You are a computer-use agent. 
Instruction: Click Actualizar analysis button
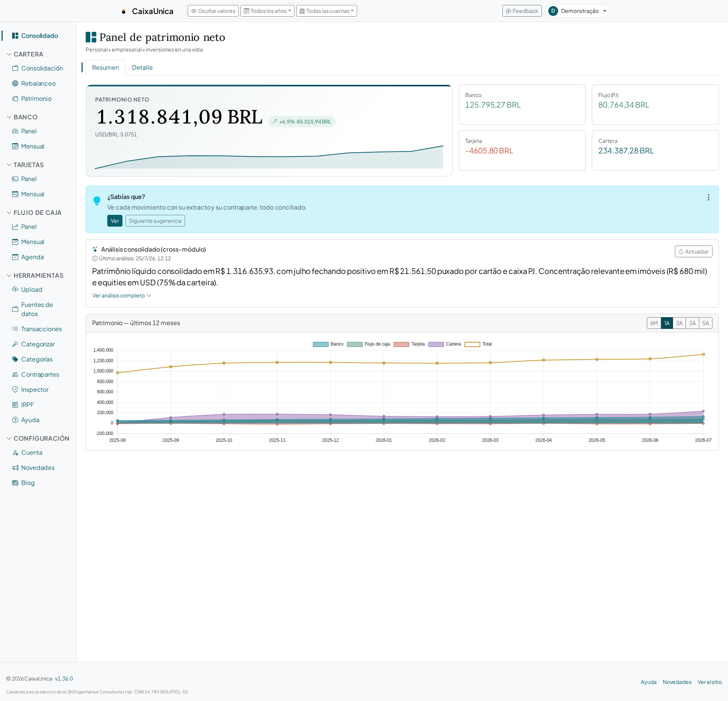(x=693, y=252)
